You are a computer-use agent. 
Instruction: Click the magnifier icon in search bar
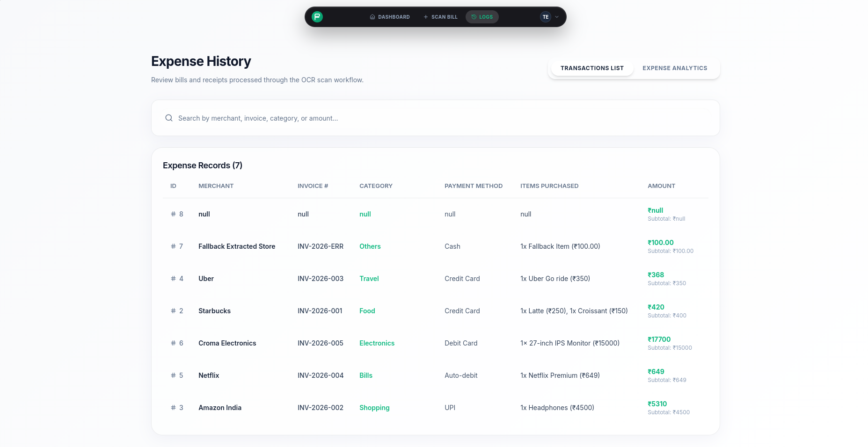[169, 118]
